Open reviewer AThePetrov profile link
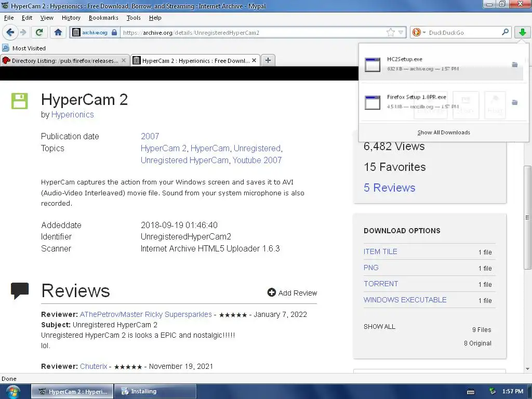 pos(146,314)
